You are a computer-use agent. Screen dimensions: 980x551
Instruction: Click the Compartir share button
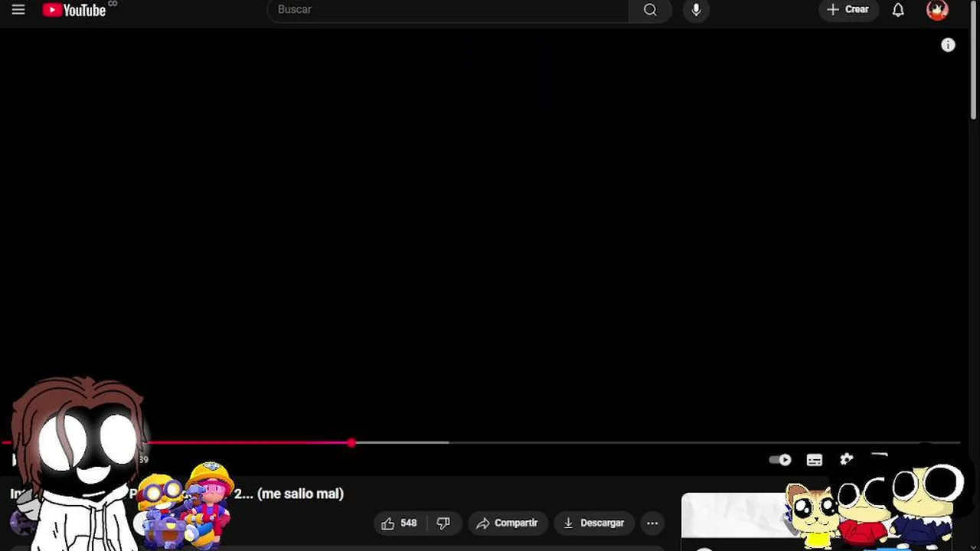[x=508, y=523]
